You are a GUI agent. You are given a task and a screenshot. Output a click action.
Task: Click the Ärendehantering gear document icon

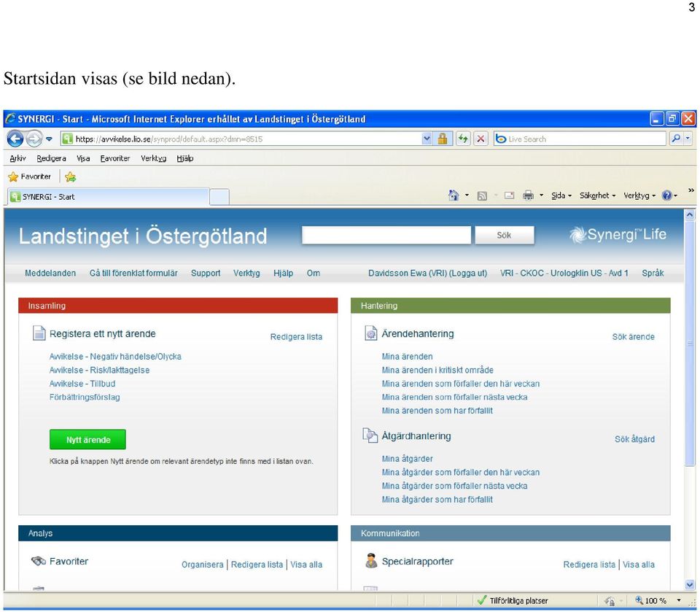pyautogui.click(x=371, y=333)
